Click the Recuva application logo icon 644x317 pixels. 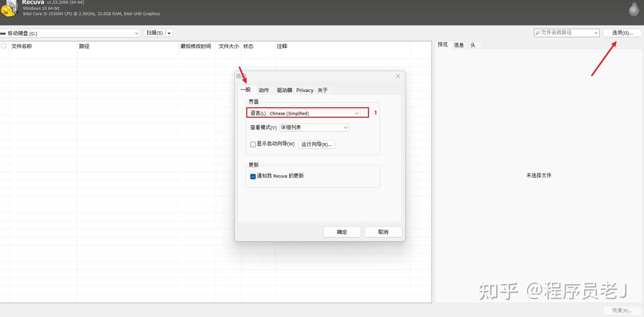[x=9, y=9]
